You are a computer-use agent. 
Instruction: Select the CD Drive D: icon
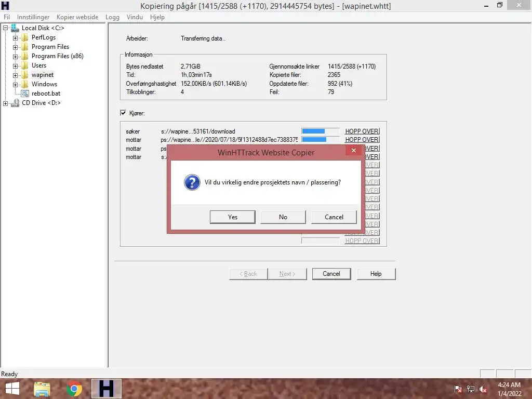click(15, 103)
